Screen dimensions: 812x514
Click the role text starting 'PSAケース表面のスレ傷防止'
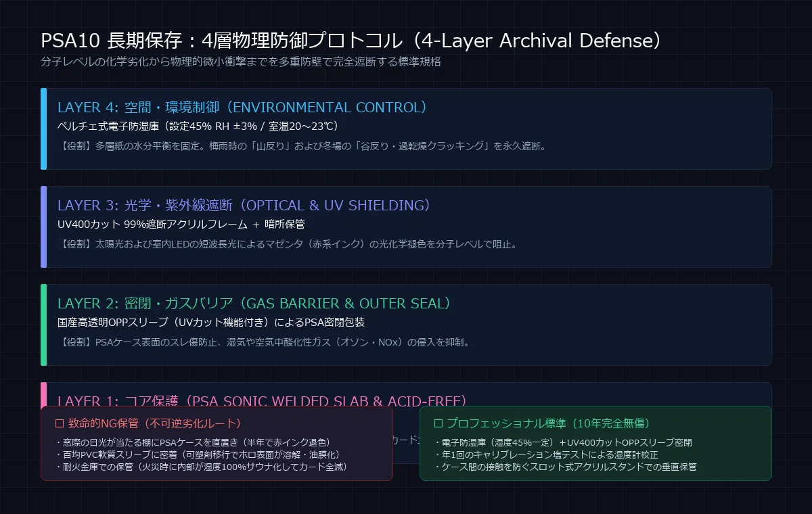[x=264, y=342]
